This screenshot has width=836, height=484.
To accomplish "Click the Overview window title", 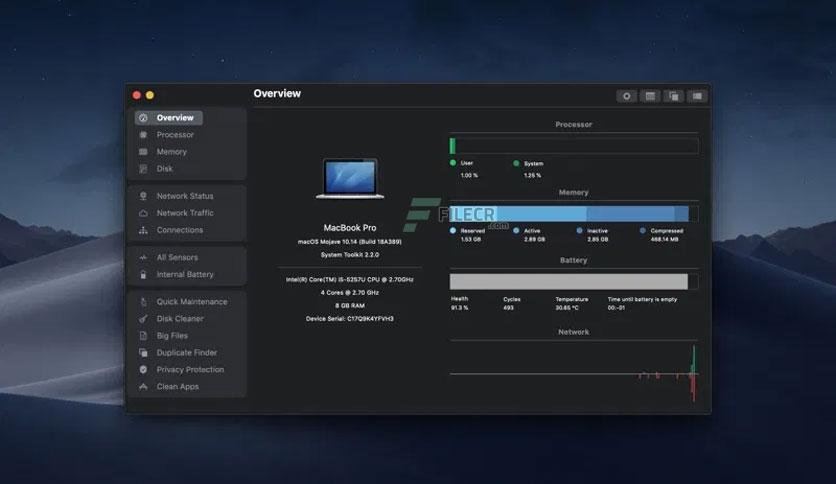I will (277, 94).
